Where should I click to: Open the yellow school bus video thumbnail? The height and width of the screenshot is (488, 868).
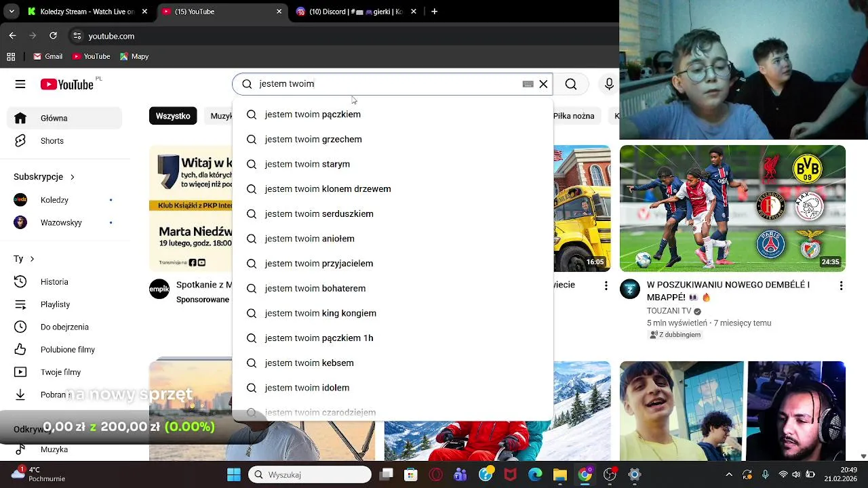[582, 208]
